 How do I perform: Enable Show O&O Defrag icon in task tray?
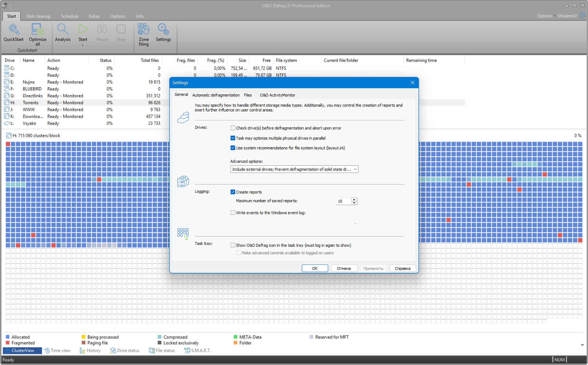pos(233,245)
